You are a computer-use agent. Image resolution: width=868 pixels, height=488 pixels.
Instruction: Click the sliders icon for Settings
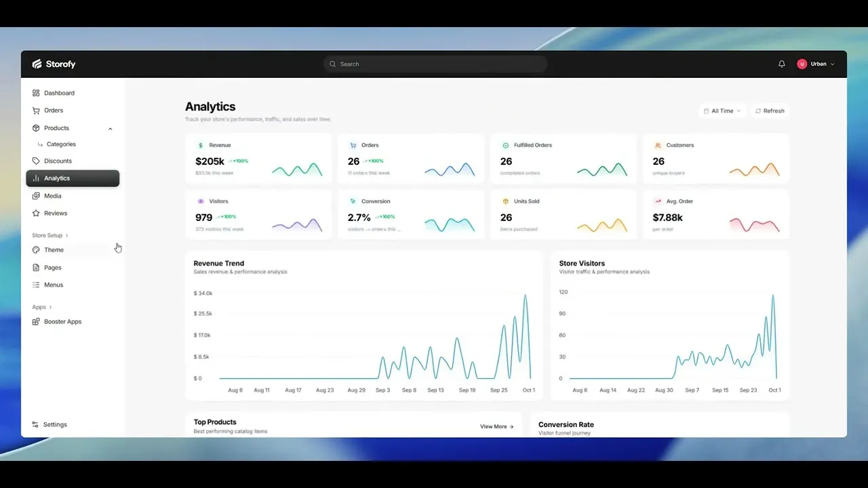pyautogui.click(x=35, y=424)
